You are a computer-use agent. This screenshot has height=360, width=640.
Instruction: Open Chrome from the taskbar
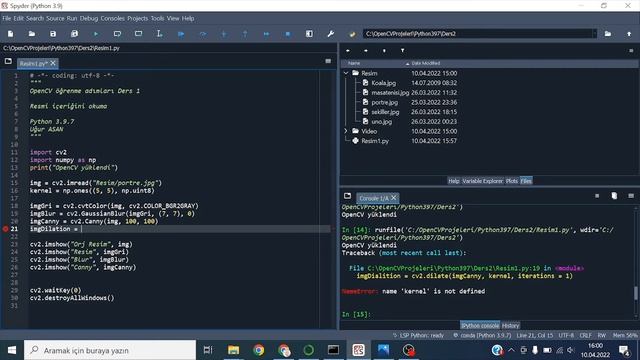tap(258, 350)
